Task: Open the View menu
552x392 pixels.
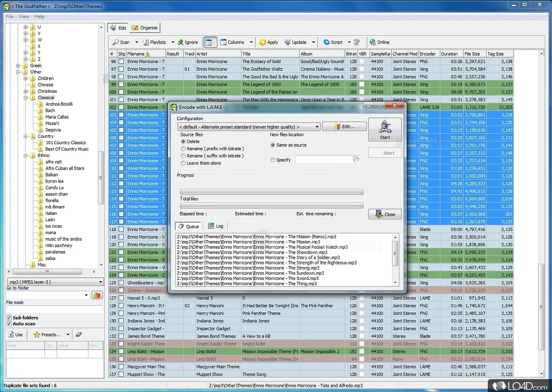Action: (x=24, y=16)
